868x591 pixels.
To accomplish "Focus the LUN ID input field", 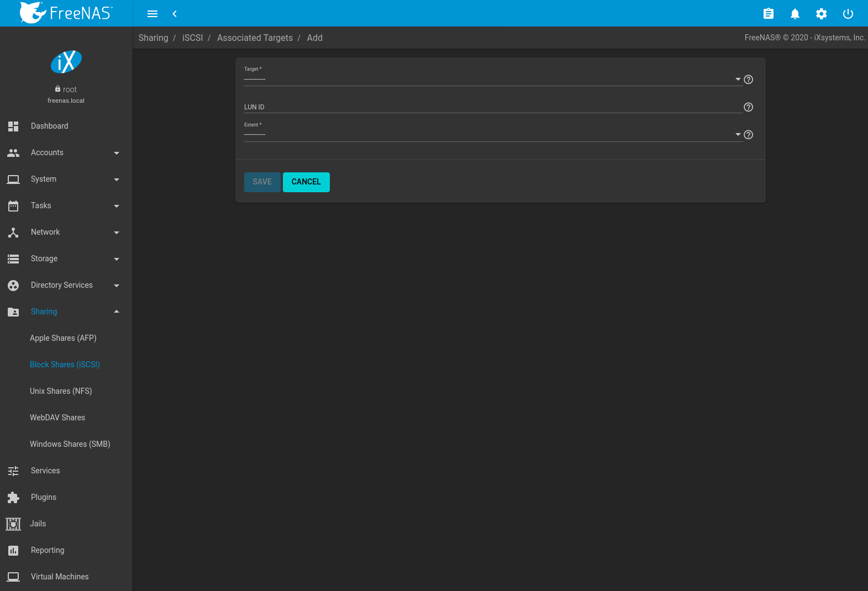I will tap(492, 107).
